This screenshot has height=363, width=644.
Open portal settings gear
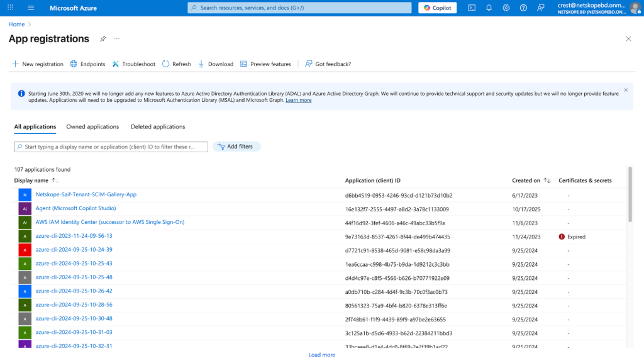tap(506, 8)
